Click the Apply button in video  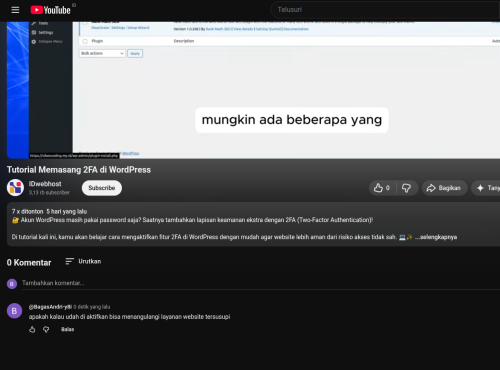[x=135, y=53]
